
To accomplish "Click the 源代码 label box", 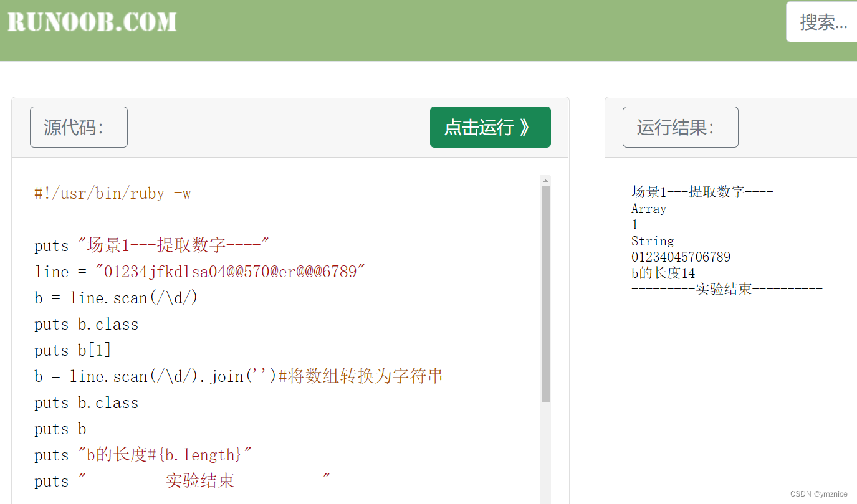I will [79, 126].
